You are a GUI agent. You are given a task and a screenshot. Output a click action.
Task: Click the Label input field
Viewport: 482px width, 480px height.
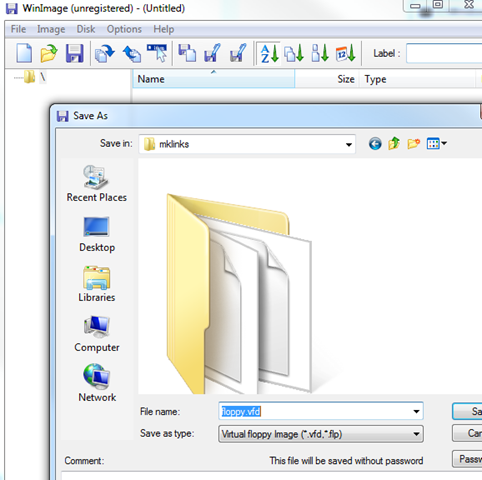point(444,53)
